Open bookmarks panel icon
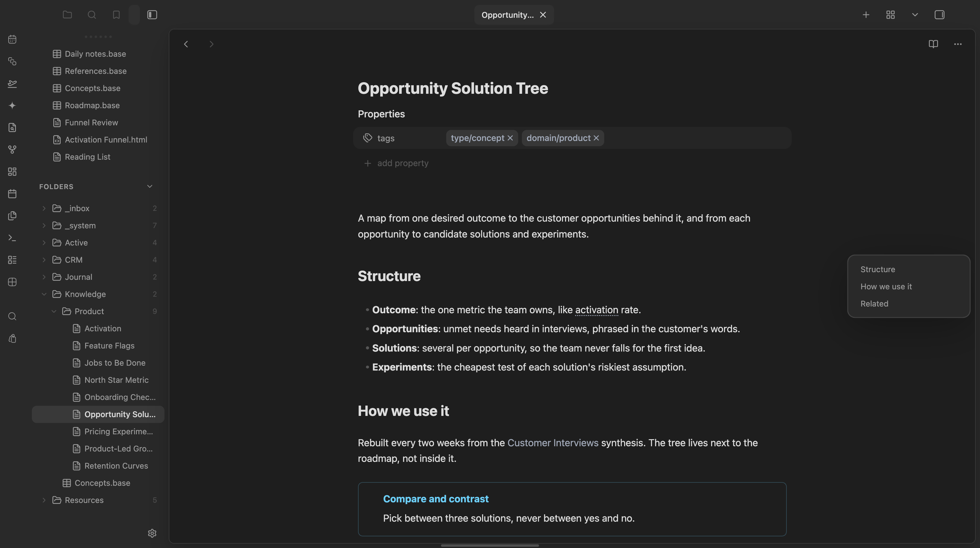This screenshot has height=548, width=980. (x=116, y=15)
